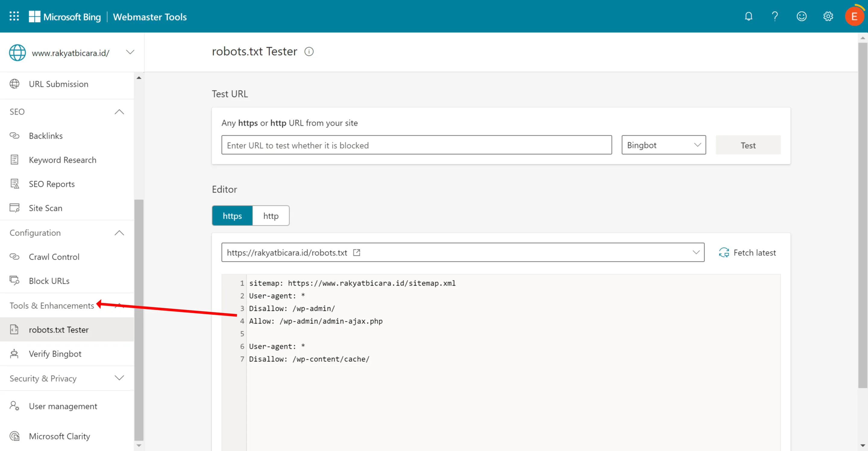Screen dimensions: 868x451
Task: Open URL Submission page
Action: 59,84
